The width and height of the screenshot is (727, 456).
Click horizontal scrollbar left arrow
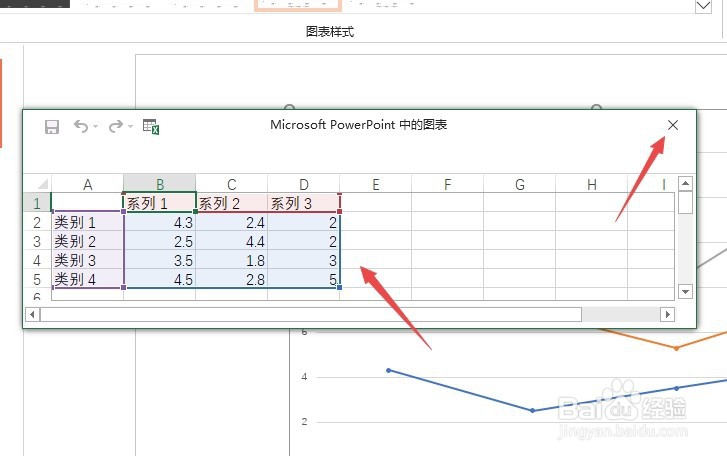click(x=32, y=315)
